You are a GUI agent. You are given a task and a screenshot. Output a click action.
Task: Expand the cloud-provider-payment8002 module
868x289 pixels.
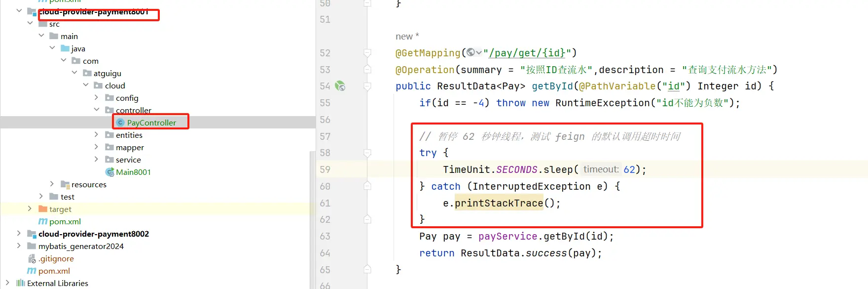pos(19,234)
